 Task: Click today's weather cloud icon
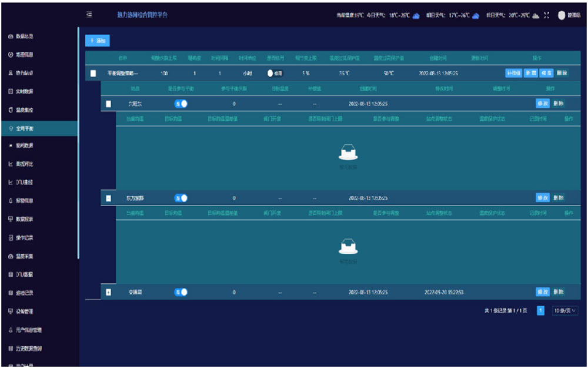click(416, 16)
